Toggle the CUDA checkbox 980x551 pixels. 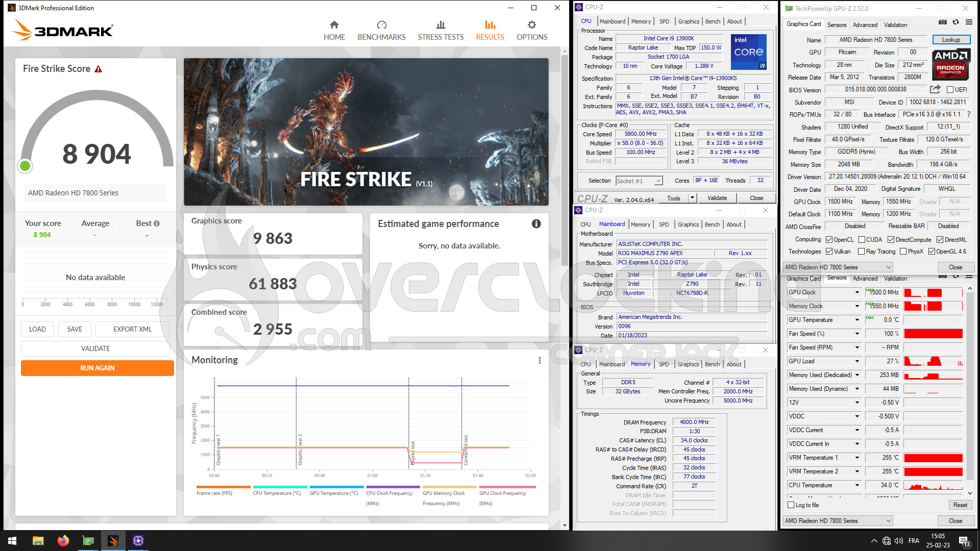[862, 240]
